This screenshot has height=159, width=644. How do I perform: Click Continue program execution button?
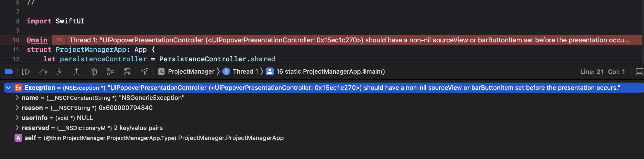point(26,72)
